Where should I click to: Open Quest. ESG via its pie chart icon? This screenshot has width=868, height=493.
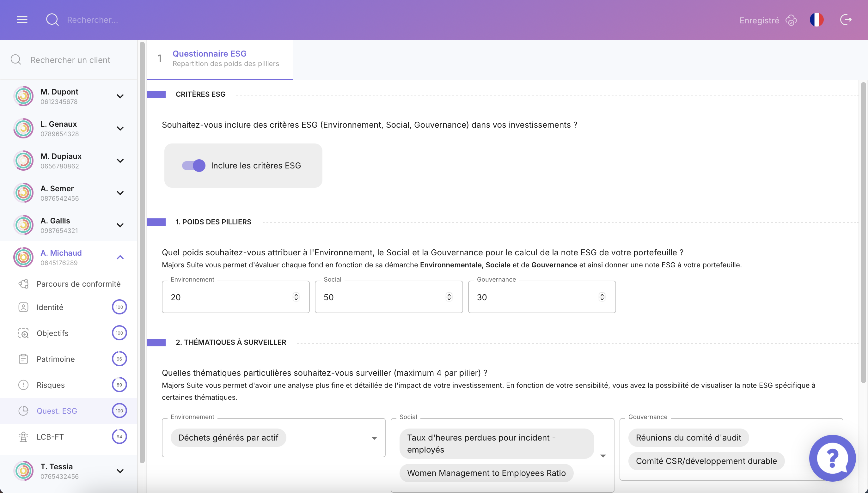coord(23,411)
